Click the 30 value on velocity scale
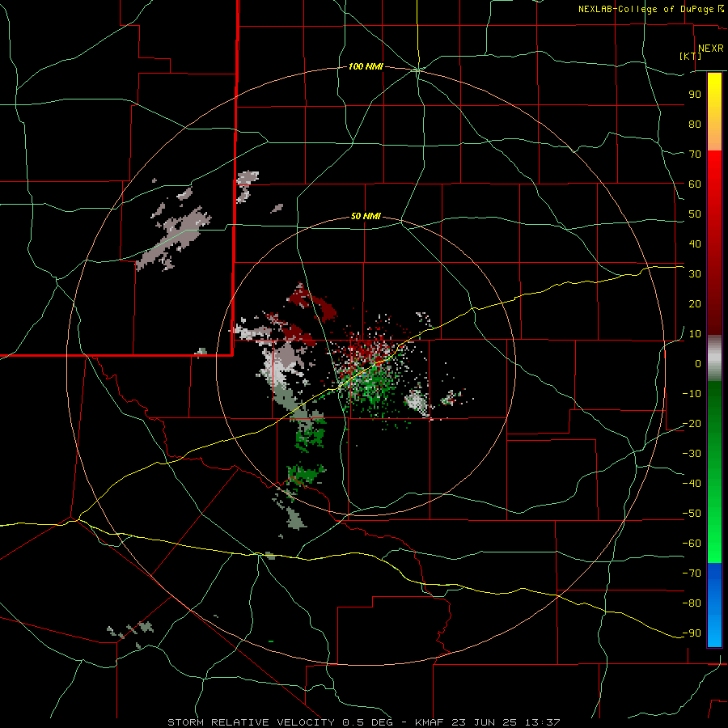 click(695, 274)
